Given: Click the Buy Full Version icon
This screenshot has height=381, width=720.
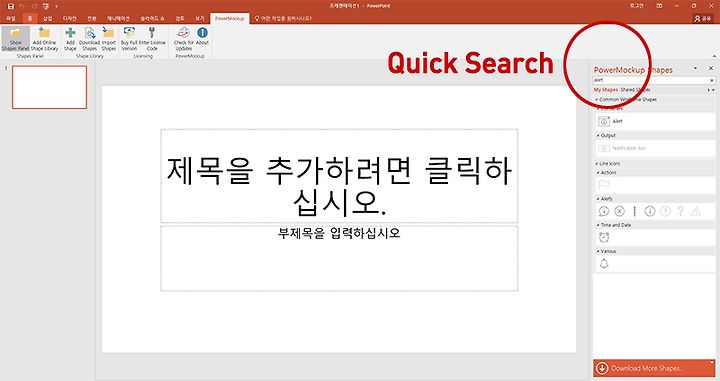Looking at the screenshot, I should 129,33.
